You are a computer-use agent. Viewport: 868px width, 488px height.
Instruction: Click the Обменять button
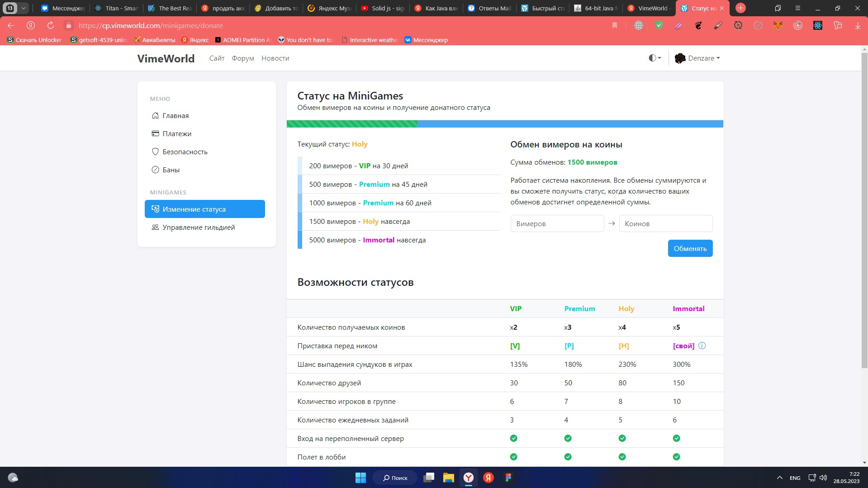[690, 248]
